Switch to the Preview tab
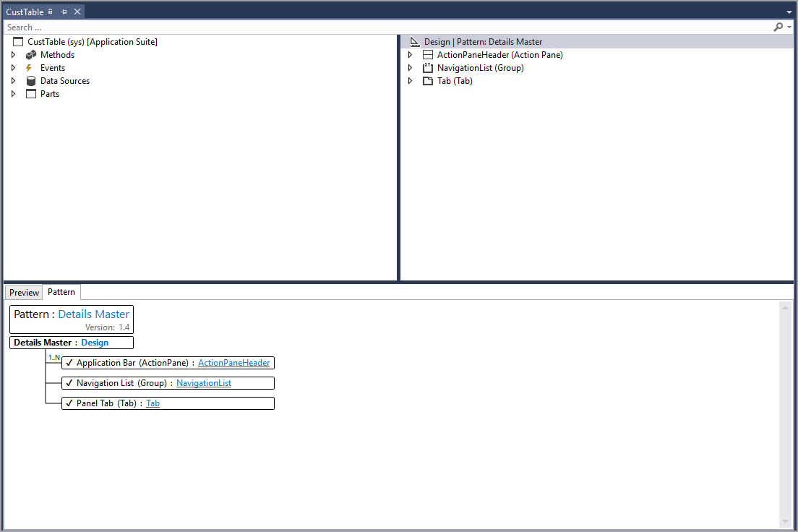Image resolution: width=798 pixels, height=532 pixels. pyautogui.click(x=23, y=292)
